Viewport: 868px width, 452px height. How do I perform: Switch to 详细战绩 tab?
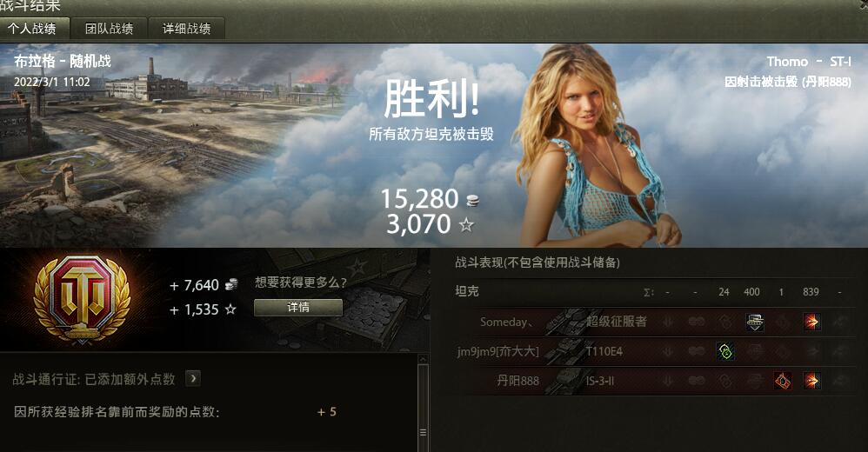click(186, 29)
